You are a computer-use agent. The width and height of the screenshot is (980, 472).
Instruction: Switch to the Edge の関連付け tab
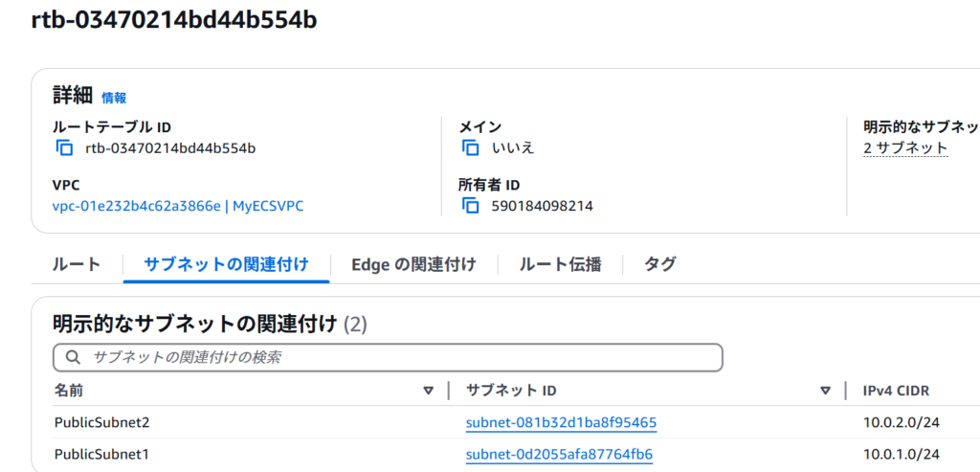coord(413,264)
